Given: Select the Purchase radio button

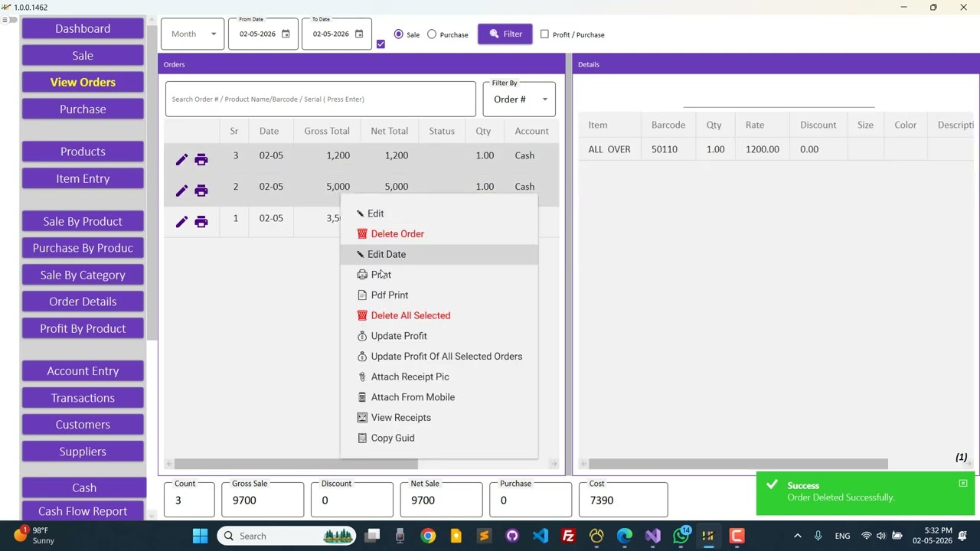Looking at the screenshot, I should pos(432,34).
